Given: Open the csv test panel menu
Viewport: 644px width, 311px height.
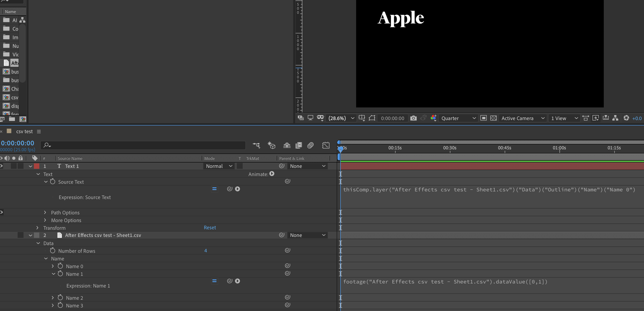Looking at the screenshot, I should coord(39,132).
